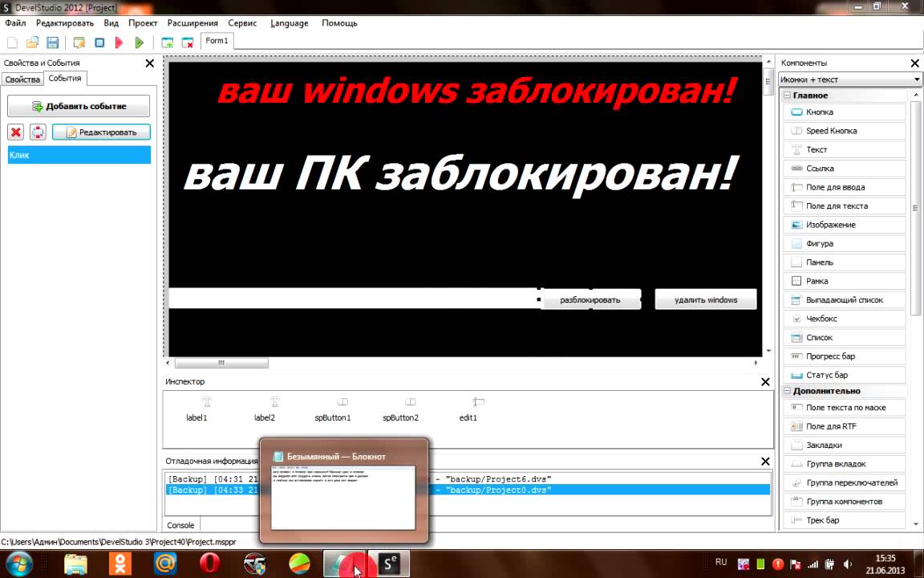Pick the Speed Кнопка component
This screenshot has height=578, width=924.
tap(845, 131)
